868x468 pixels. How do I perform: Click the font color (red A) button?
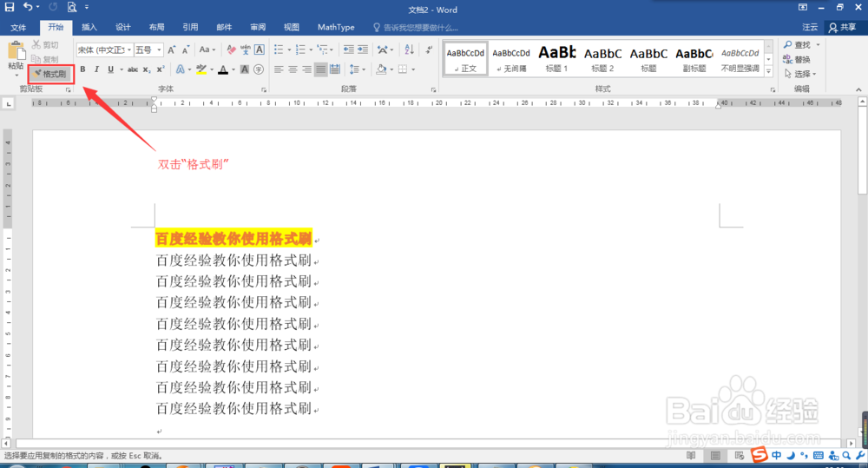[223, 69]
